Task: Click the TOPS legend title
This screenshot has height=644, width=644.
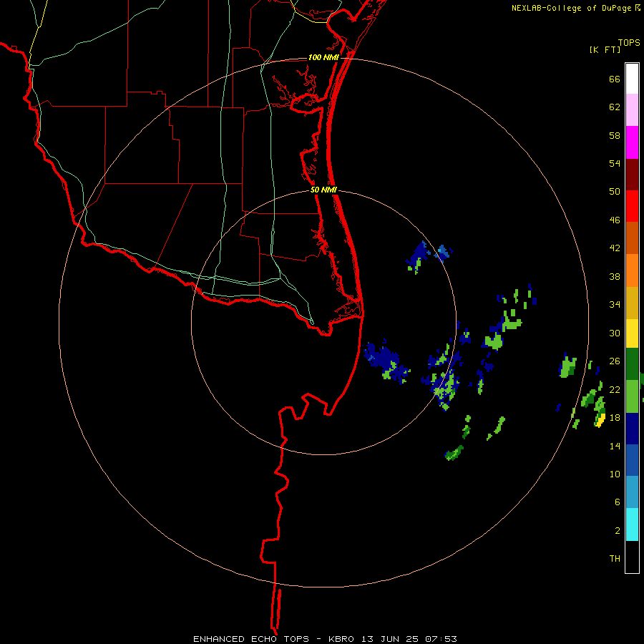Action: pos(629,42)
